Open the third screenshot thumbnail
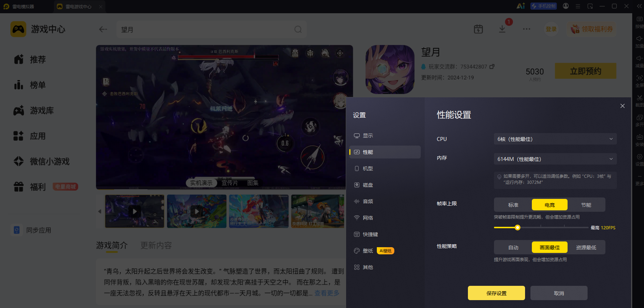This screenshot has width=644, height=308. click(259, 211)
